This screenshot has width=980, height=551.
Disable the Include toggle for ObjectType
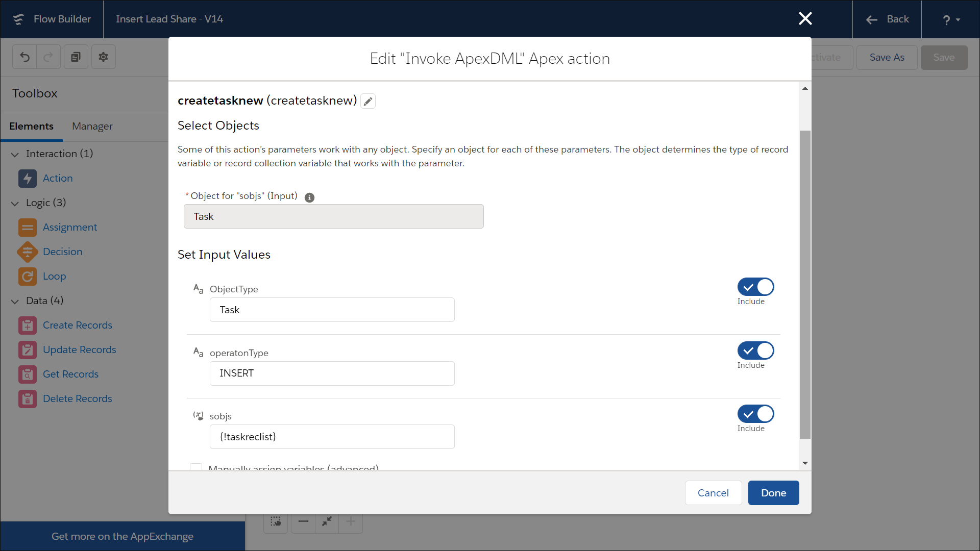pos(755,287)
